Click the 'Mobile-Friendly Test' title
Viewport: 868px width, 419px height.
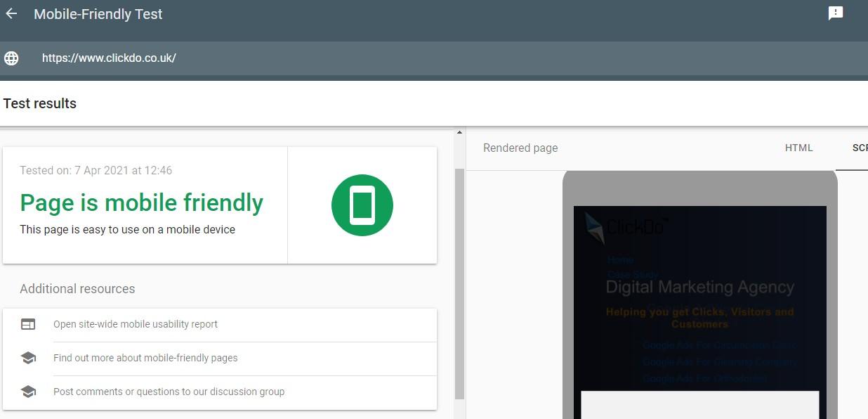tap(98, 14)
